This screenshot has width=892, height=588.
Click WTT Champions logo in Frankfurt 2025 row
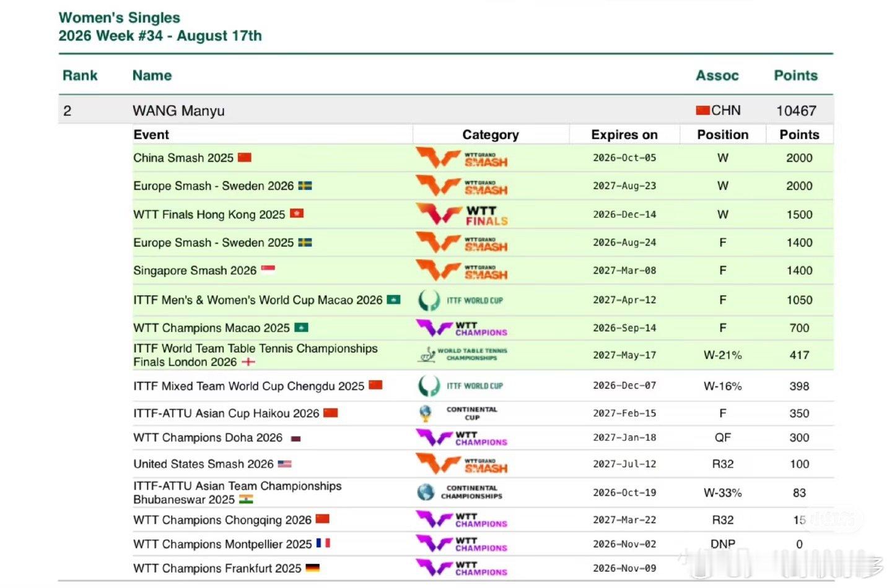[461, 568]
